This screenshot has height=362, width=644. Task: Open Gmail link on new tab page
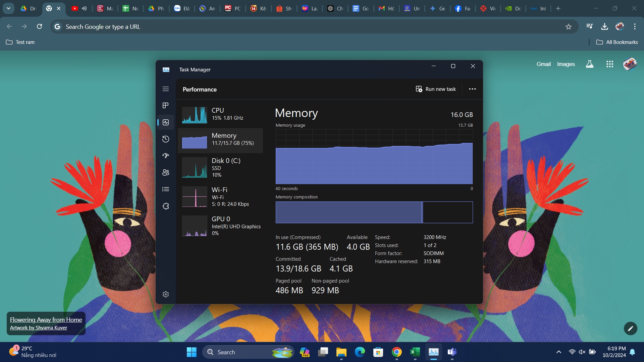point(543,64)
